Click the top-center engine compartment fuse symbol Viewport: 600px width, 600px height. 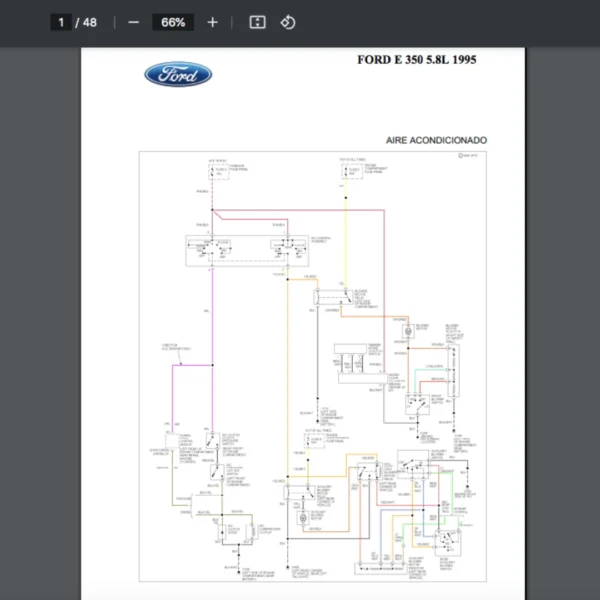(x=345, y=172)
